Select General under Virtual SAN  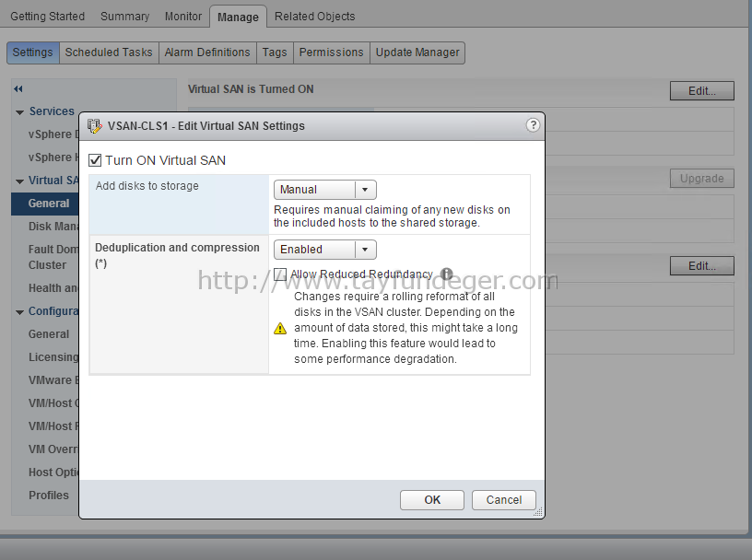(45, 204)
